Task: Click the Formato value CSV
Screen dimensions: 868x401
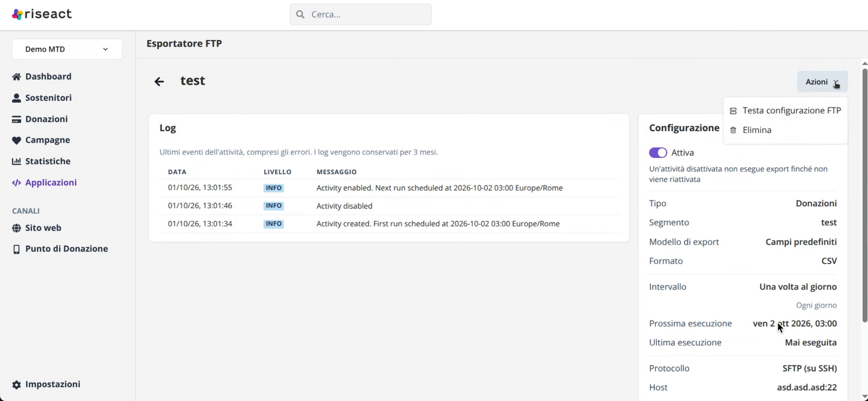Action: [x=829, y=261]
